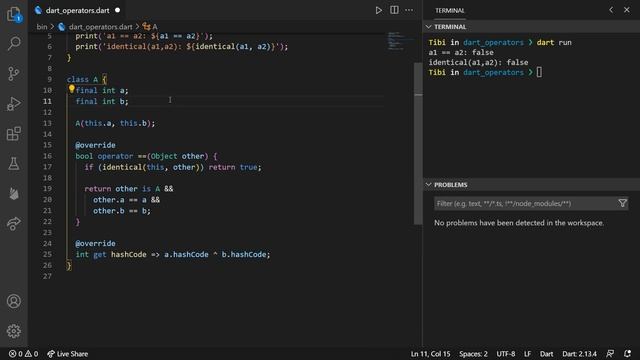Click the unsaved dot on the editor tab
Image resolution: width=640 pixels, height=360 pixels.
pos(118,10)
